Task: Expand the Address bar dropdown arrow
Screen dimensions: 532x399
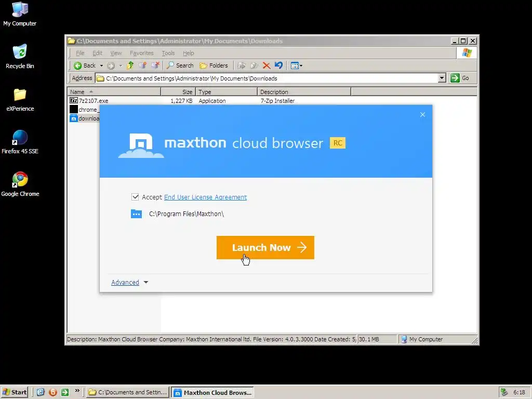Action: 442,78
